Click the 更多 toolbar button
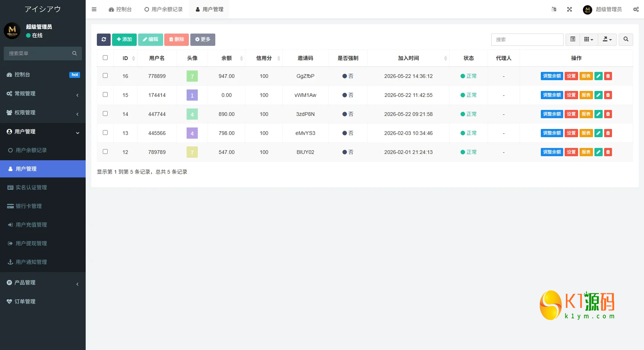The width and height of the screenshot is (644, 350). pos(203,40)
